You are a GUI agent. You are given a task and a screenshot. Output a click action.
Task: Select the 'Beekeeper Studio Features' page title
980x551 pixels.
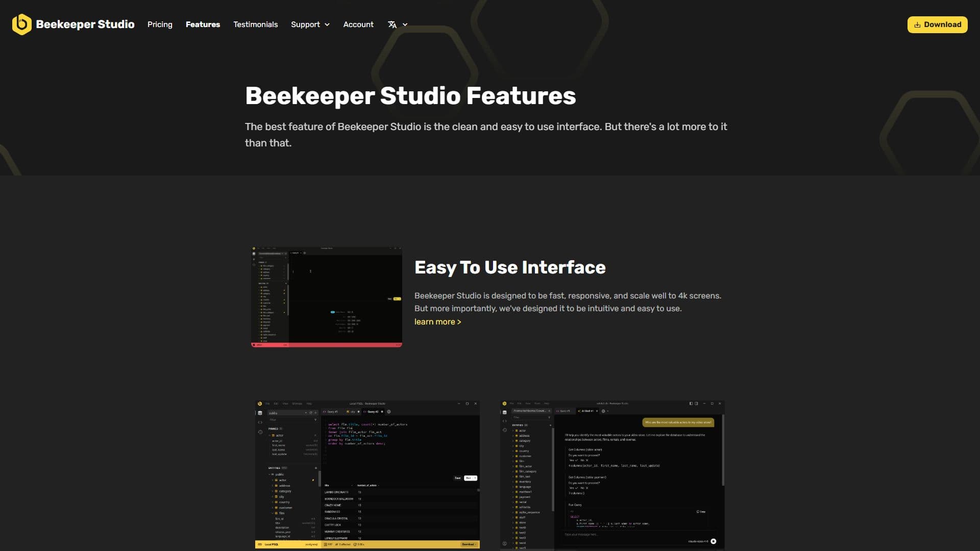tap(410, 96)
